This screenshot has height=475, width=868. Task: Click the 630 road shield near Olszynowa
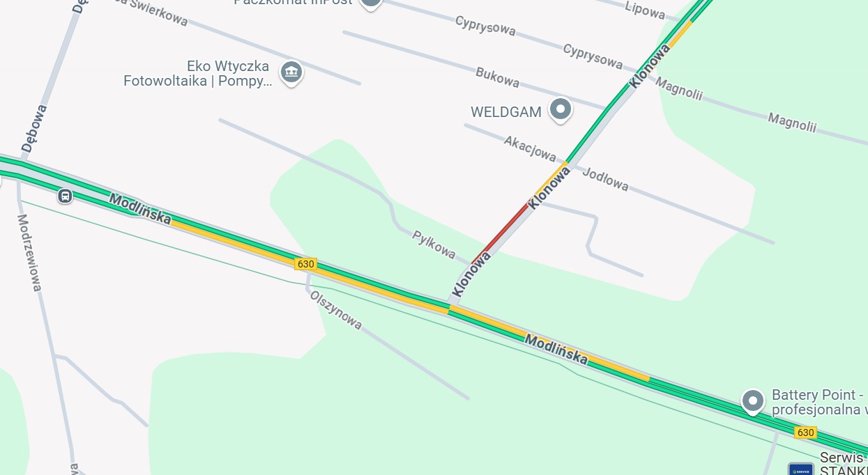pos(305,264)
